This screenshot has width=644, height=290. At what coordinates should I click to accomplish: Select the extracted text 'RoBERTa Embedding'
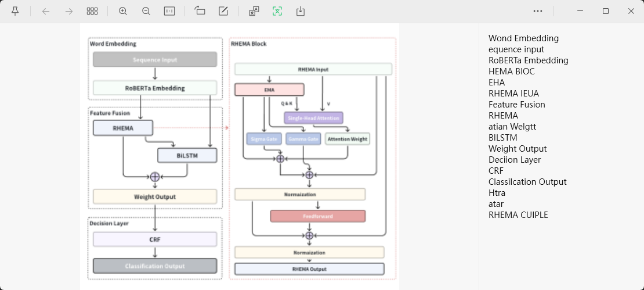528,60
